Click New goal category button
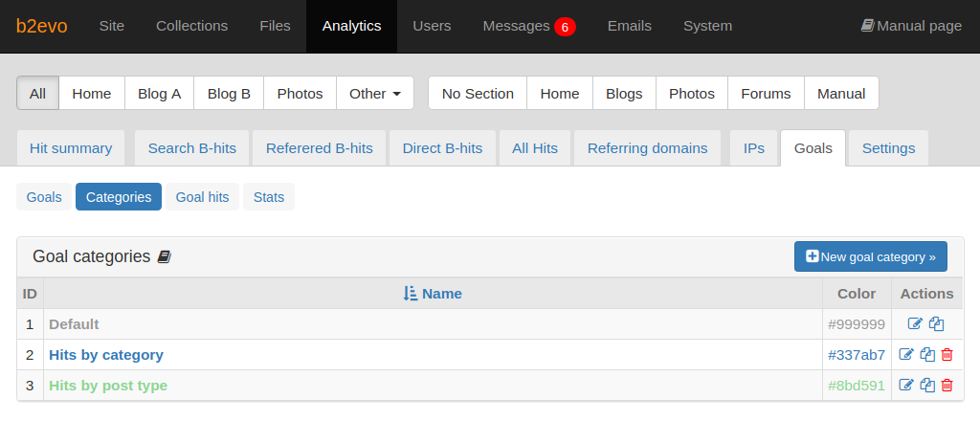Viewport: 980px width, 421px height. click(x=871, y=256)
